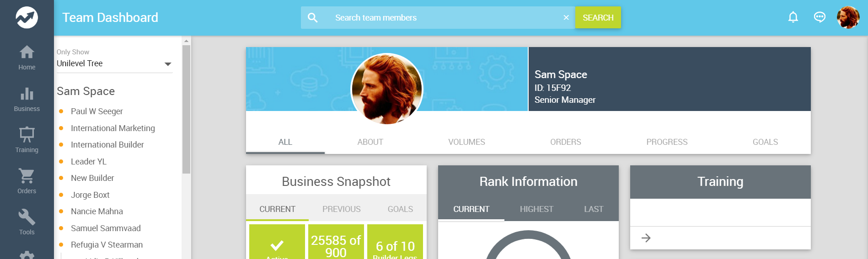This screenshot has width=868, height=259.
Task: Click the magnifier search icon
Action: coord(313,18)
